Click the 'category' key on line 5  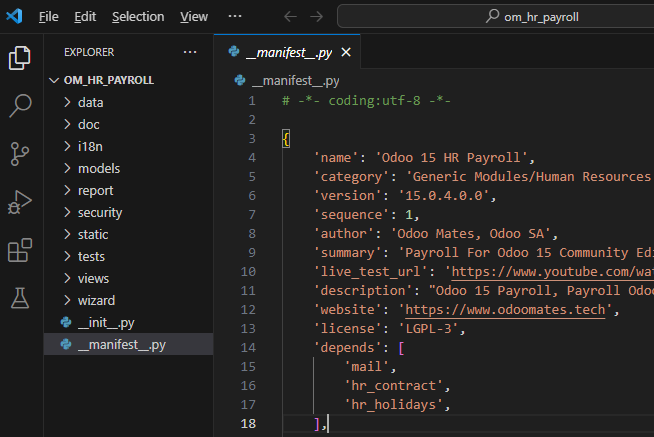tap(351, 177)
